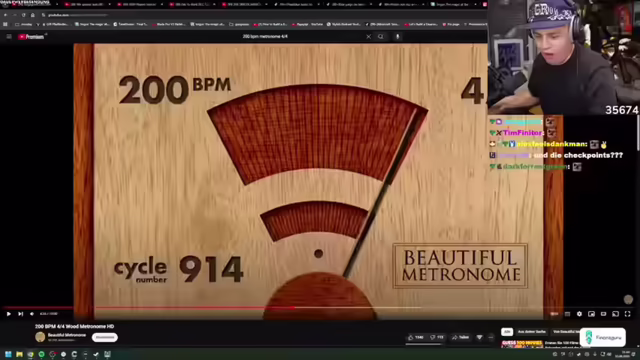This screenshot has height=360, width=640.
Task: Click the Finanzguru overlay card
Action: pyautogui.click(x=603, y=337)
